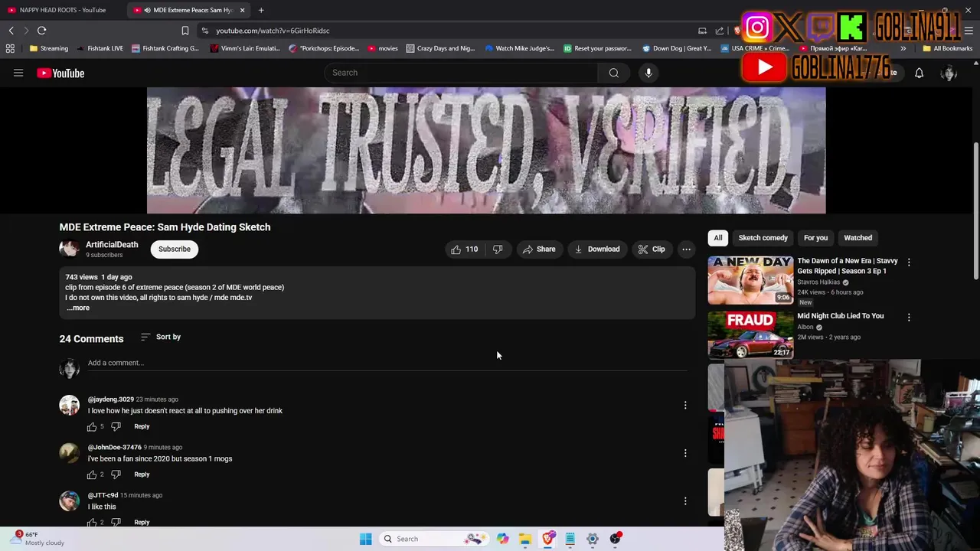
Task: Open menu for The Dawn of a New Era video
Action: pyautogui.click(x=909, y=262)
